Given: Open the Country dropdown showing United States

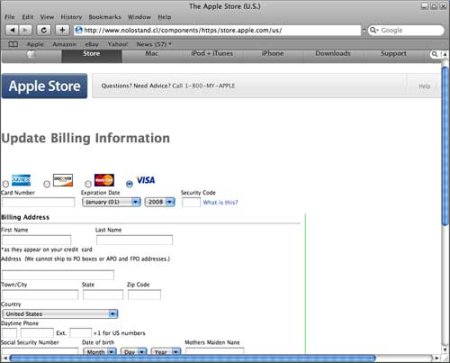Looking at the screenshot, I should point(60,314).
